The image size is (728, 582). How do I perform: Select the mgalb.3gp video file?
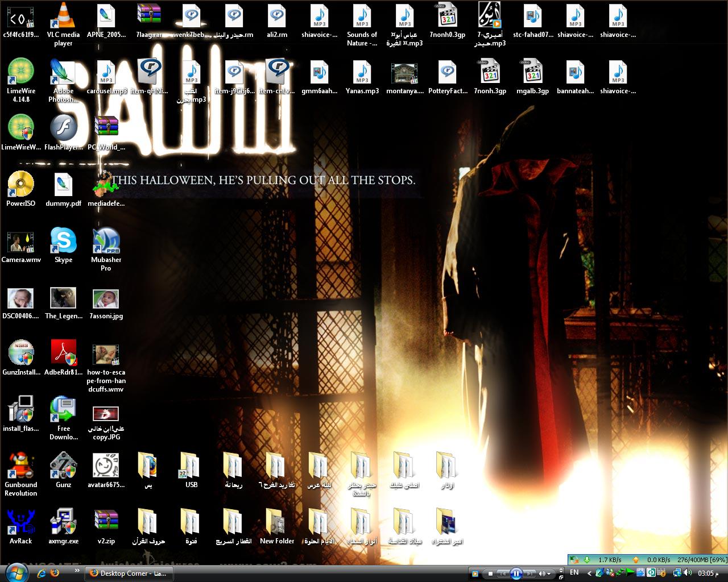[532, 77]
